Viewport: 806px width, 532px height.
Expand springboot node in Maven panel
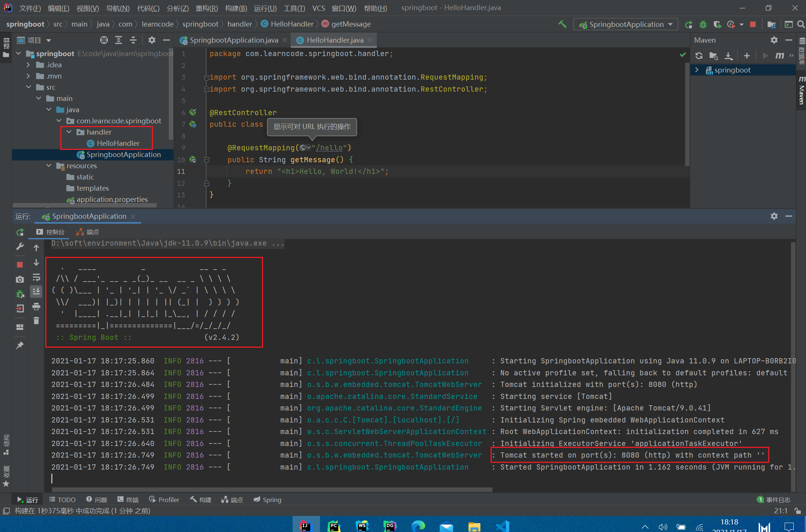point(697,70)
